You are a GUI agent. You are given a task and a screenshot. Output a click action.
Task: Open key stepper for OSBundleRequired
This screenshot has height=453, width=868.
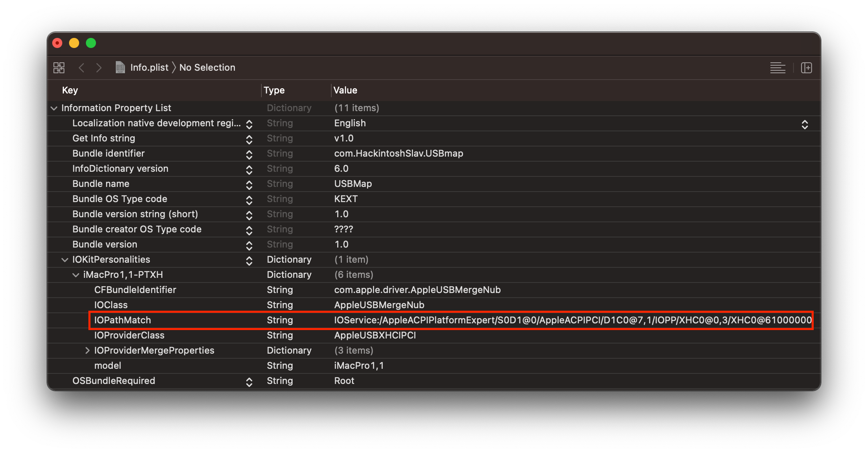coord(249,382)
